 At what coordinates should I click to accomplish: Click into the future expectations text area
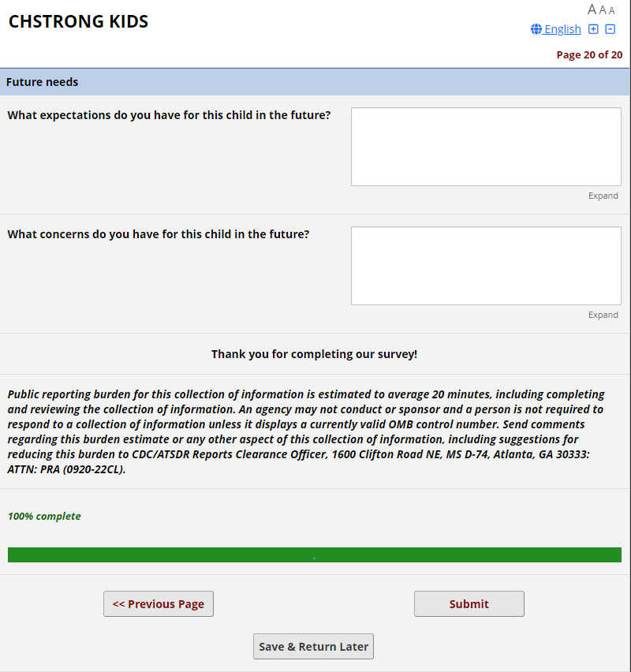[x=486, y=147]
